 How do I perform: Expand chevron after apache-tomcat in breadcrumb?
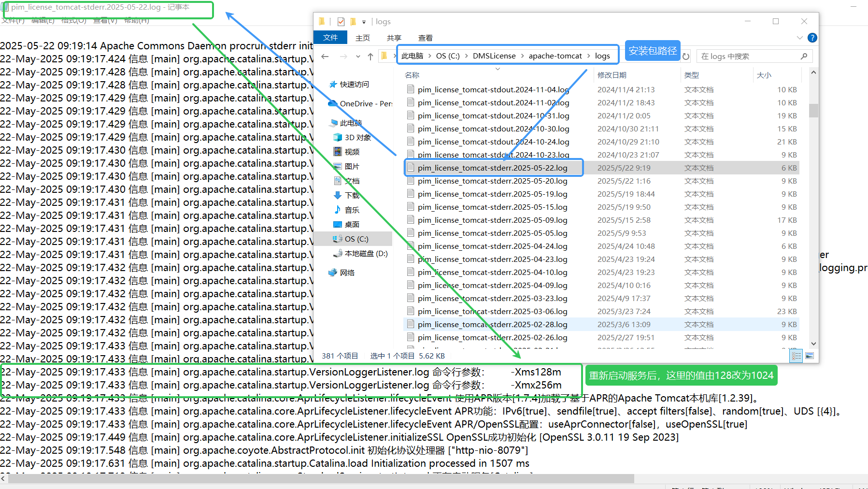tap(589, 56)
